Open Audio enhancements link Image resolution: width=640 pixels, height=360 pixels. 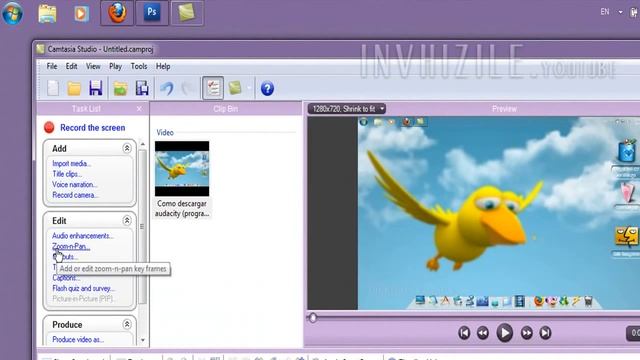click(83, 236)
